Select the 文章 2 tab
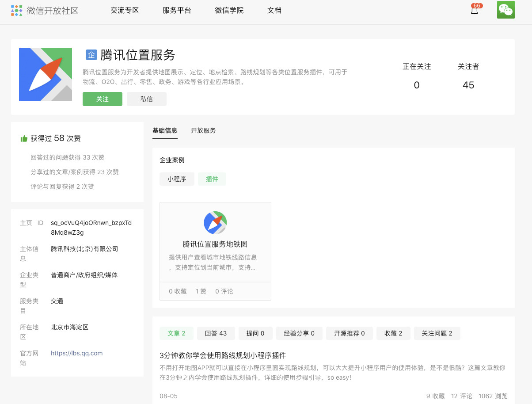Screen dimensions: 532x404 (176, 333)
